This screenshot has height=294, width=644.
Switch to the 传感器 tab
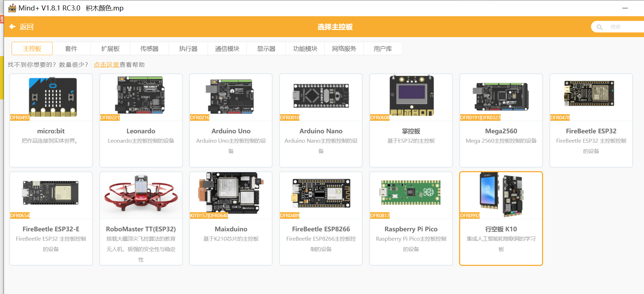149,49
